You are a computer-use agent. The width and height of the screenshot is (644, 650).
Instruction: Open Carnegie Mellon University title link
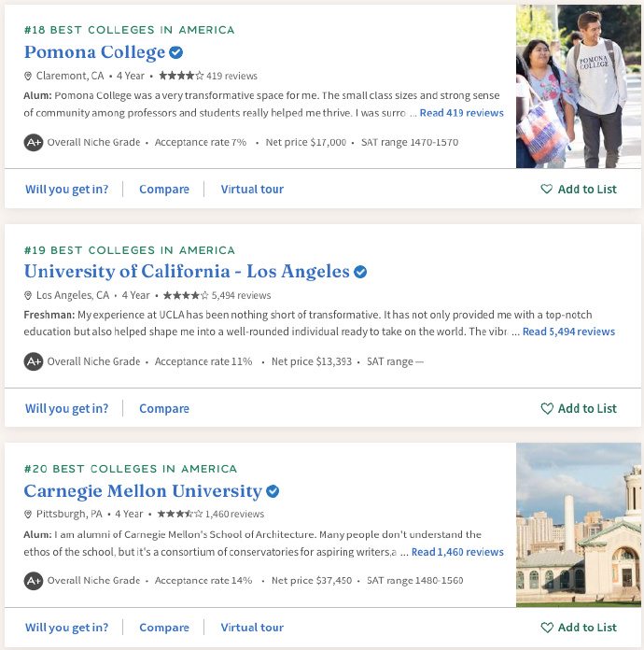[143, 491]
